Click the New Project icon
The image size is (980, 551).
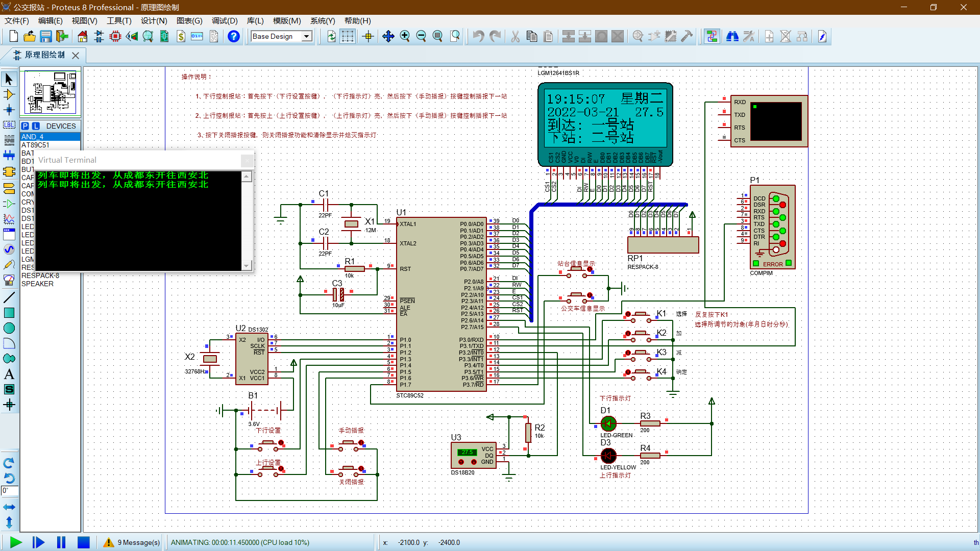pos(13,36)
